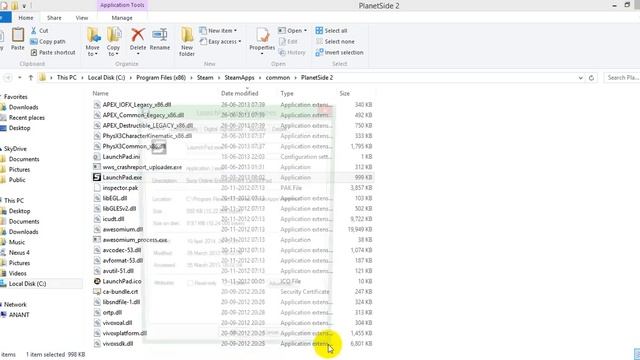Image resolution: width=640 pixels, height=360 pixels.
Task: Click the Edit button in Open group
Action: [288, 42]
